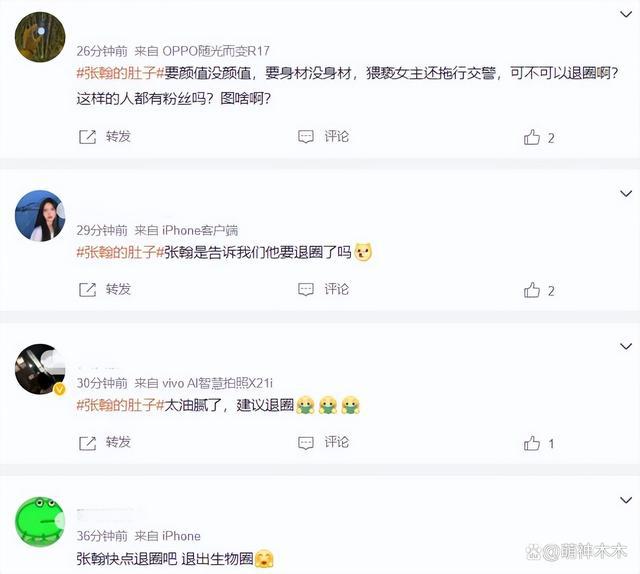Expand the chevron menu on the frog avatar post
640x574 pixels.
coord(626,500)
